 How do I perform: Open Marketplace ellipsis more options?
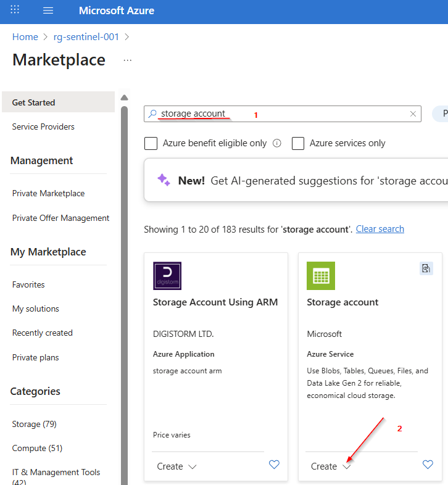pos(127,60)
